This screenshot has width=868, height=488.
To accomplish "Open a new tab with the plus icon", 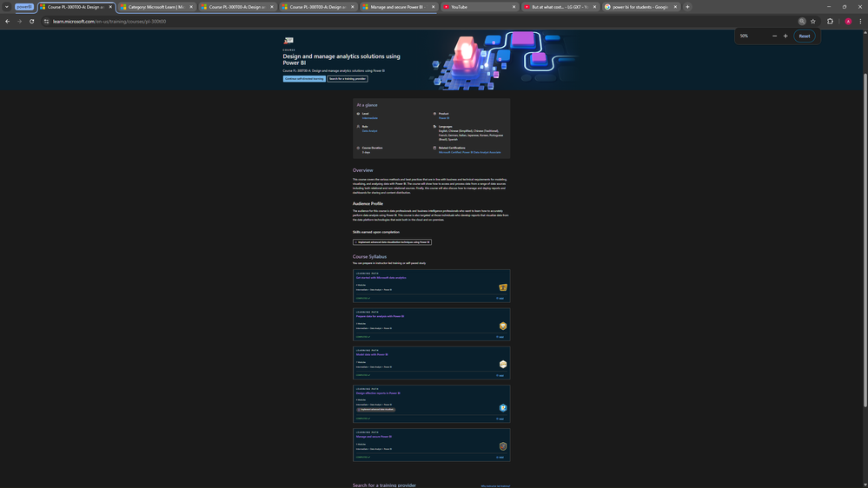I will [x=687, y=7].
